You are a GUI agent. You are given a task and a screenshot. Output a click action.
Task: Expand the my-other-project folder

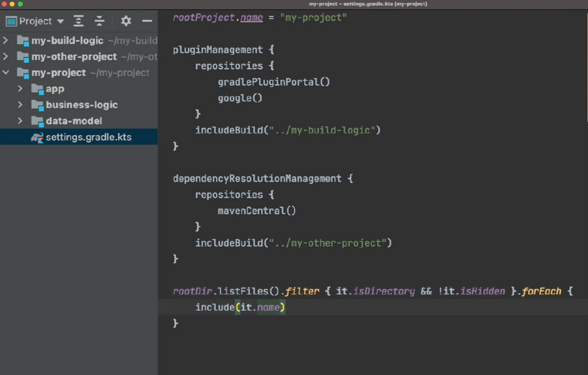(x=6, y=56)
